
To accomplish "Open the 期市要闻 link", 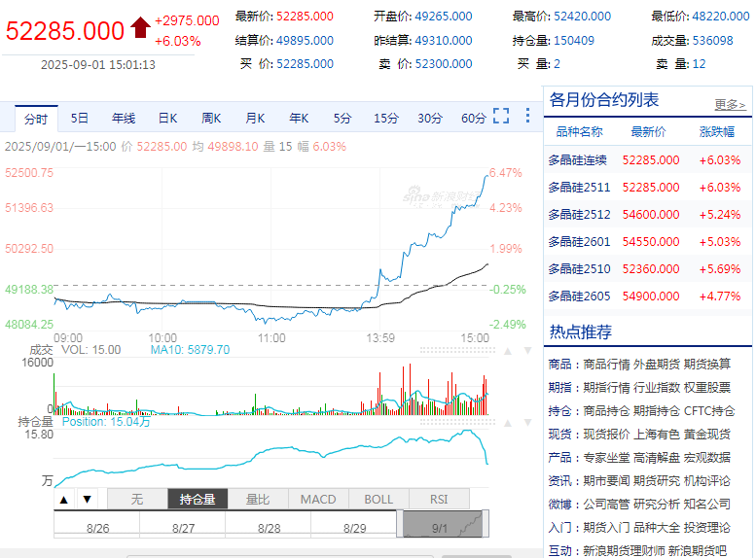I will 606,481.
